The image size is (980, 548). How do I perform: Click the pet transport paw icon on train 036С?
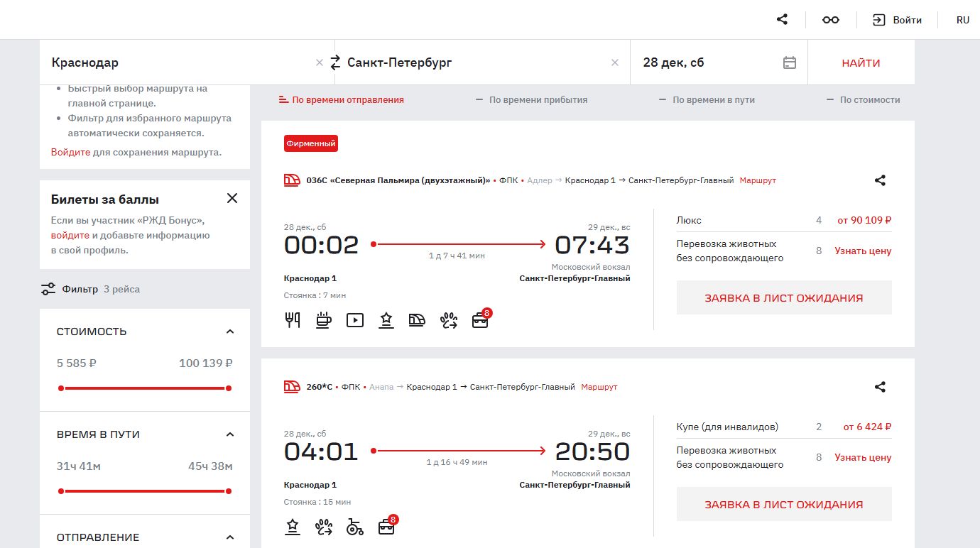pyautogui.click(x=448, y=320)
